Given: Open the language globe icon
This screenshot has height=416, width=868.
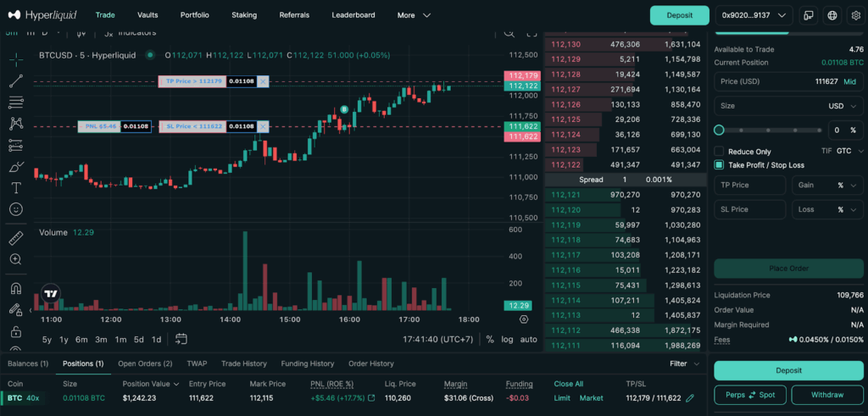Looking at the screenshot, I should (832, 15).
